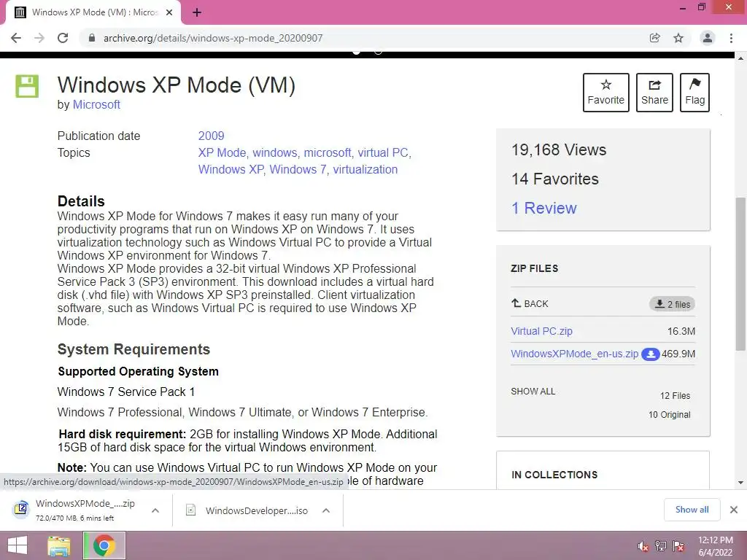The height and width of the screenshot is (560, 747).
Task: Open the 2009 publication date link
Action: pos(211,136)
